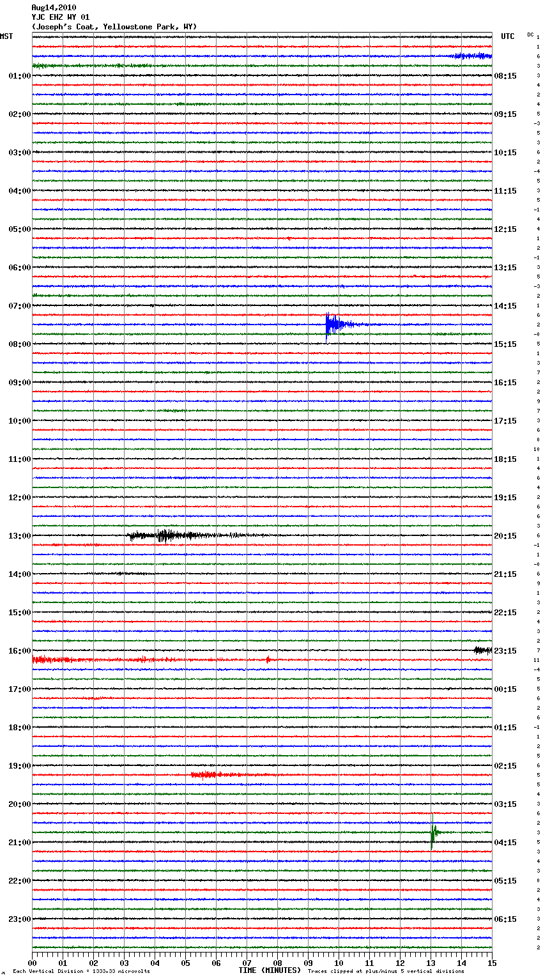
Task: Click the black burst at end of 16:00 trace
Action: click(483, 650)
